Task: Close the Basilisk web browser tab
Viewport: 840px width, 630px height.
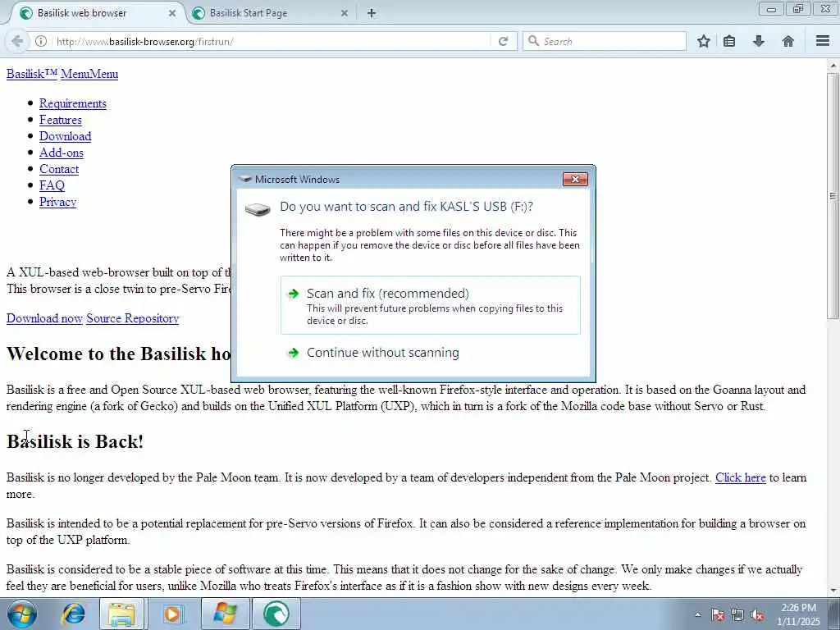Action: [172, 13]
